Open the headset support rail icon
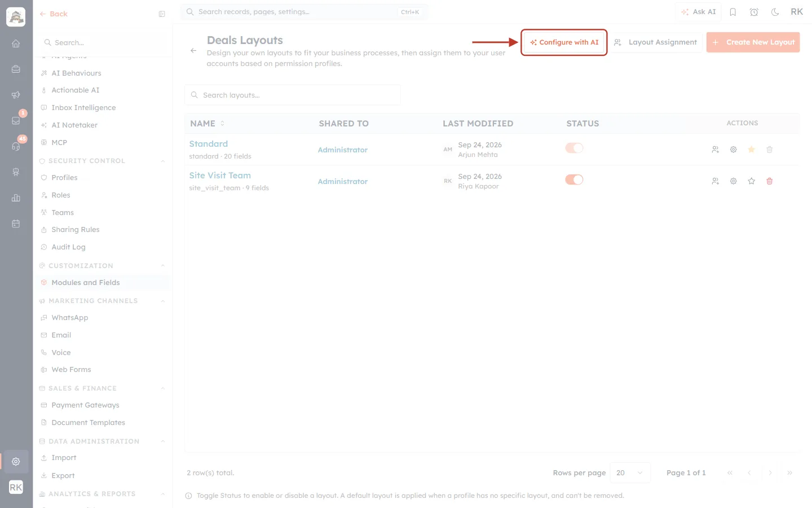 [x=16, y=146]
